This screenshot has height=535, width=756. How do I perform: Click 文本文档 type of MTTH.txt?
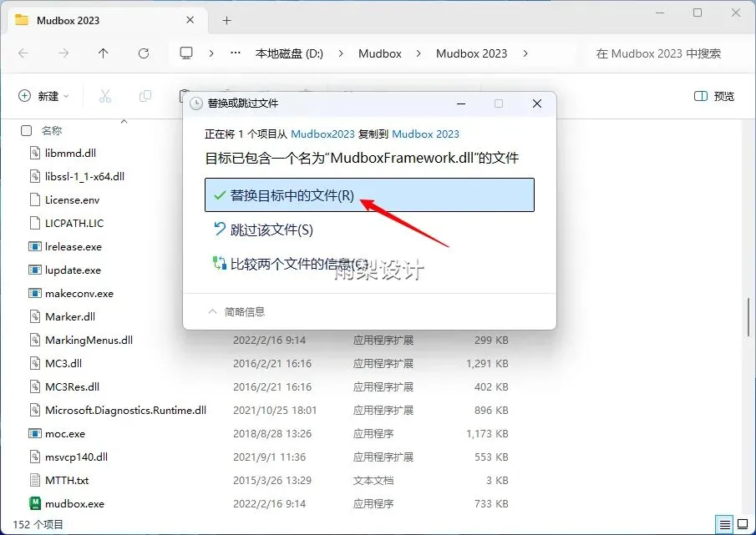point(373,480)
